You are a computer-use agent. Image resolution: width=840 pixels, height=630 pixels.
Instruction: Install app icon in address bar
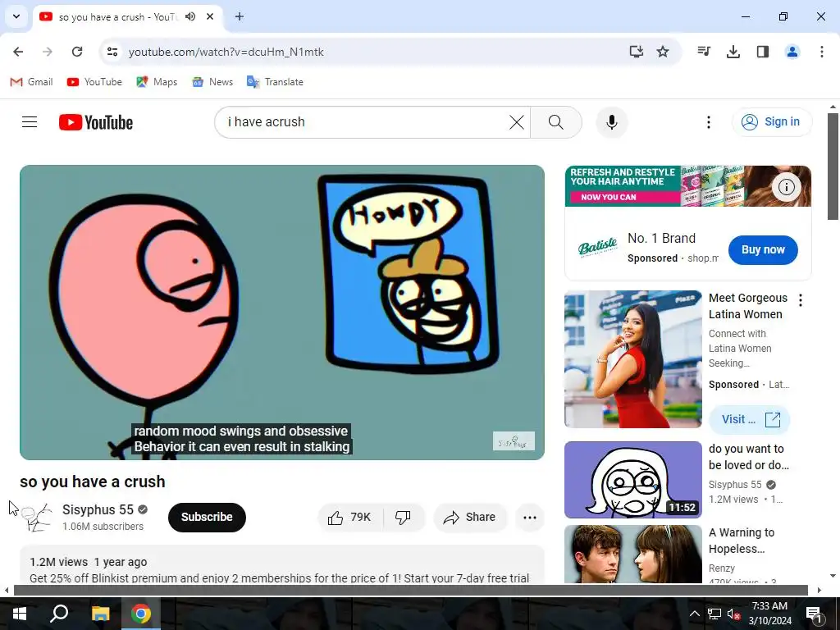[x=636, y=52]
